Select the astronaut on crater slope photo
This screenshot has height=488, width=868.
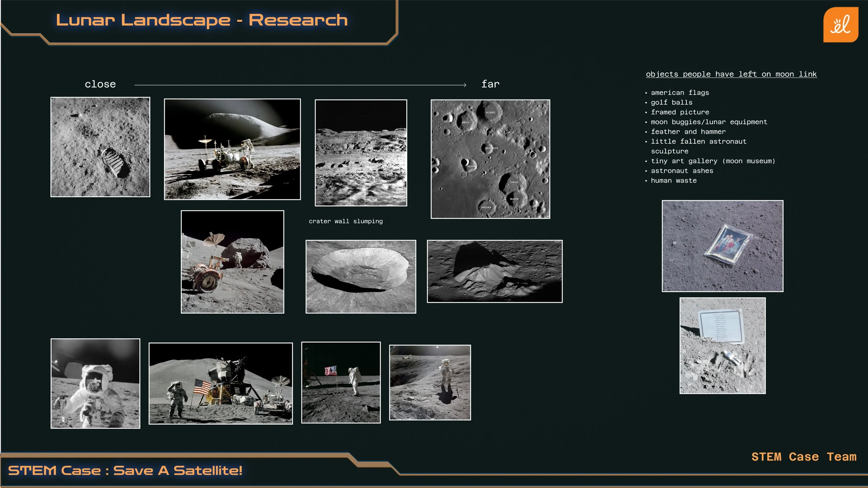click(x=429, y=382)
